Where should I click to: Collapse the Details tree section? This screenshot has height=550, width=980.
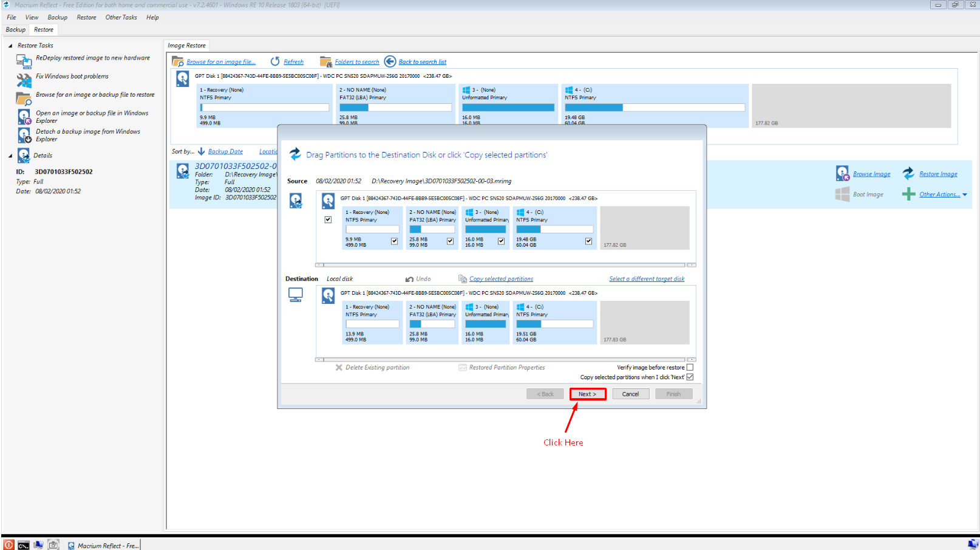[10, 156]
